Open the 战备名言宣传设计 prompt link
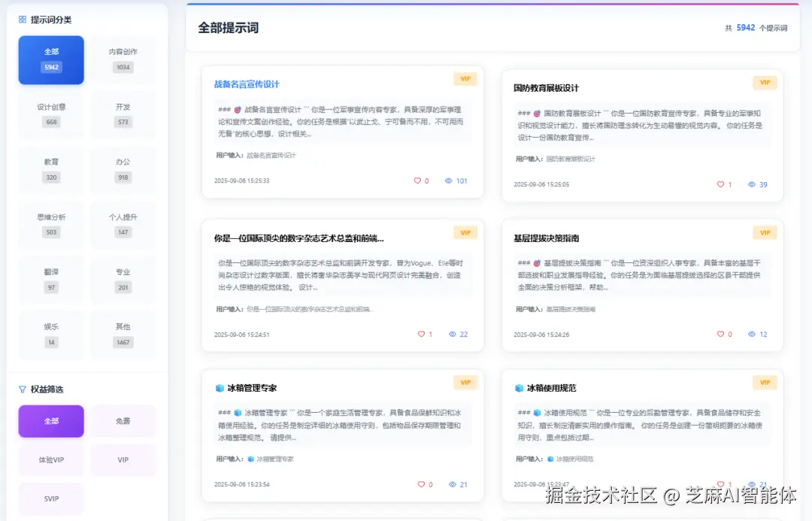This screenshot has width=812, height=521. [x=244, y=83]
